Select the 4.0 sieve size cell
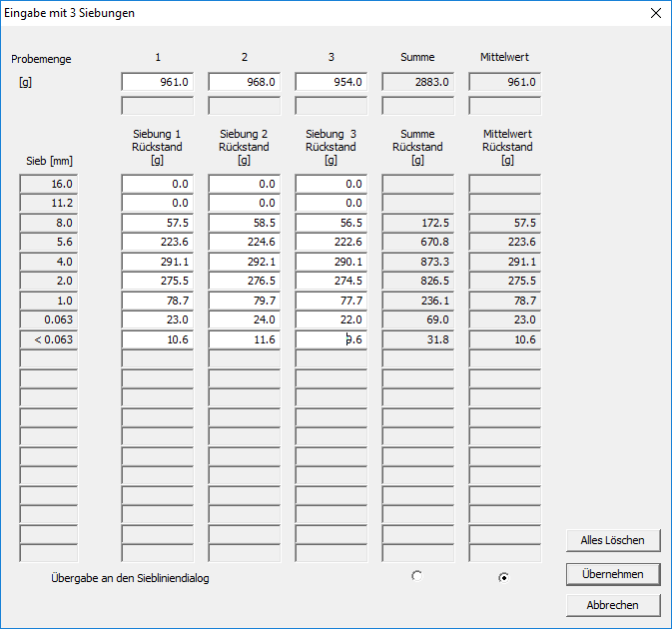 point(49,262)
